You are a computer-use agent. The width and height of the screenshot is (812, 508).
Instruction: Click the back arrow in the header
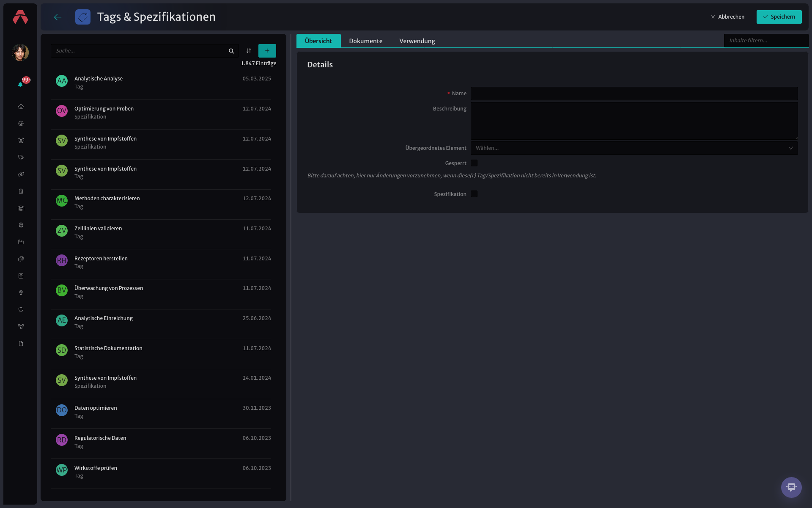coord(58,17)
